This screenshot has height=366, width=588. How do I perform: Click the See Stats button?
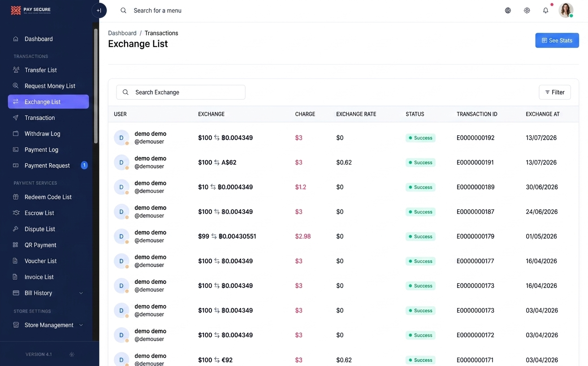pos(557,40)
